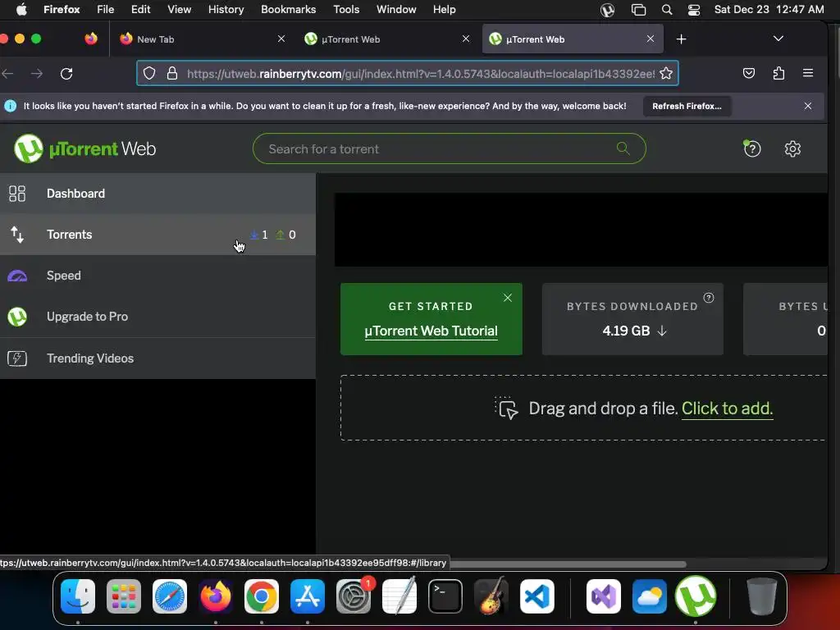This screenshot has width=840, height=630.
Task: Click the search magnifier in torrent search
Action: pos(623,148)
